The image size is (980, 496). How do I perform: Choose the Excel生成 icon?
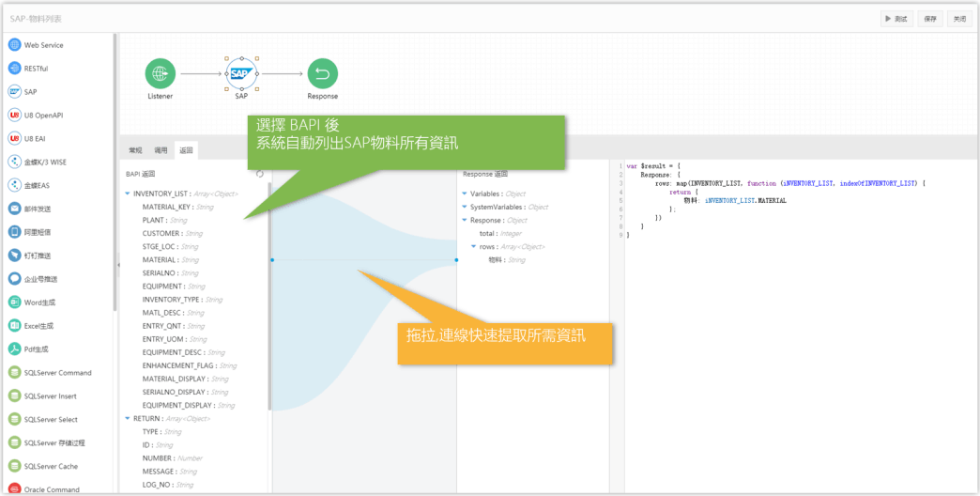coord(14,326)
